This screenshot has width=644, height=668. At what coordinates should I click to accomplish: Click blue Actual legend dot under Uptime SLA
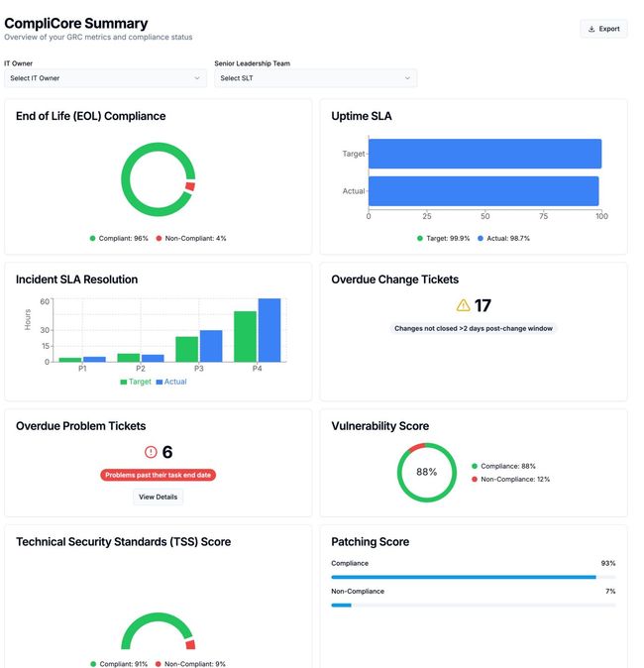(482, 239)
